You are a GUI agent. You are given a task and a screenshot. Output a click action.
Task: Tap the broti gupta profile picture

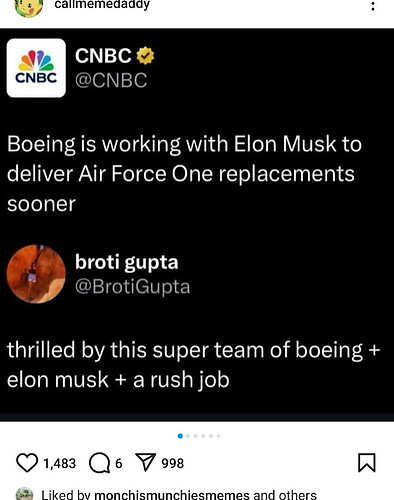36,274
